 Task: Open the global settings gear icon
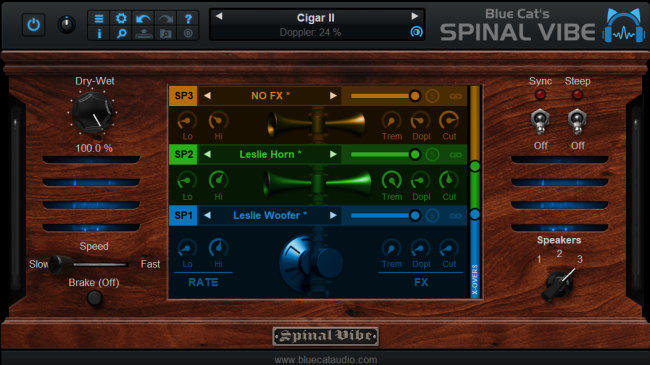pos(121,19)
